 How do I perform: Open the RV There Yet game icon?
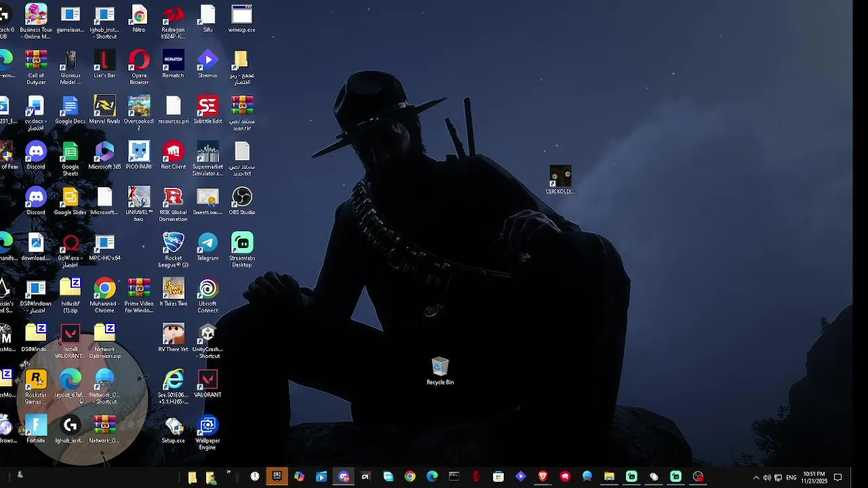(x=173, y=338)
